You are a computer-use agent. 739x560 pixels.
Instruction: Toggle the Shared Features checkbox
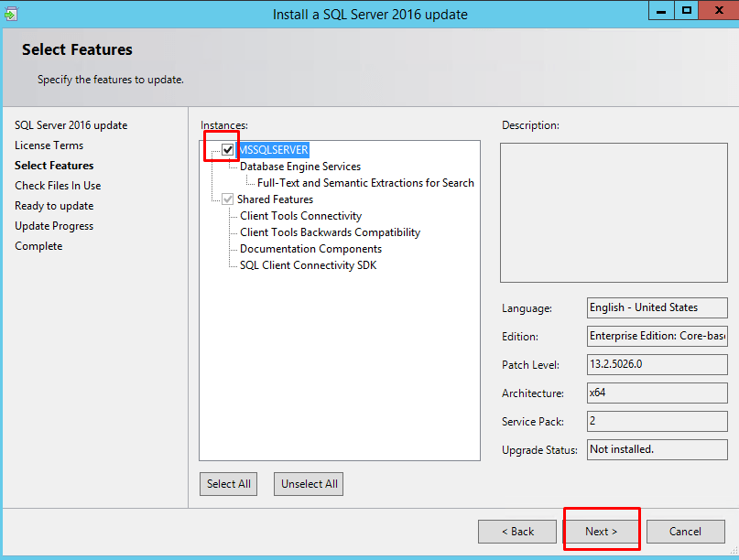point(228,199)
